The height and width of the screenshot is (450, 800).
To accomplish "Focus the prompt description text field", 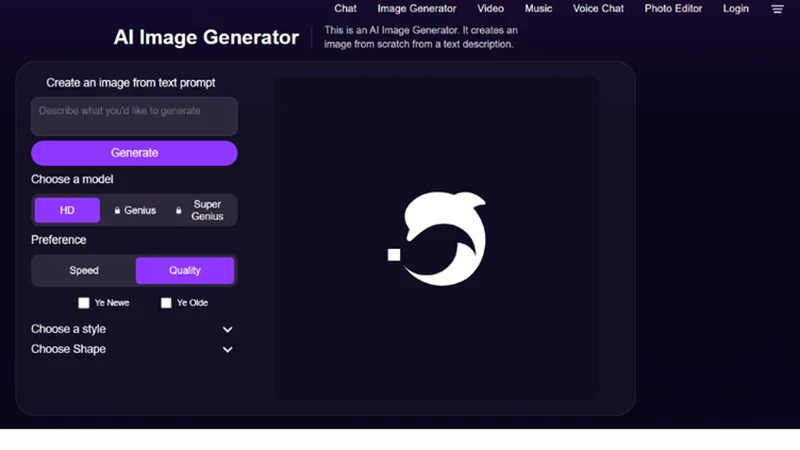I will pyautogui.click(x=134, y=116).
